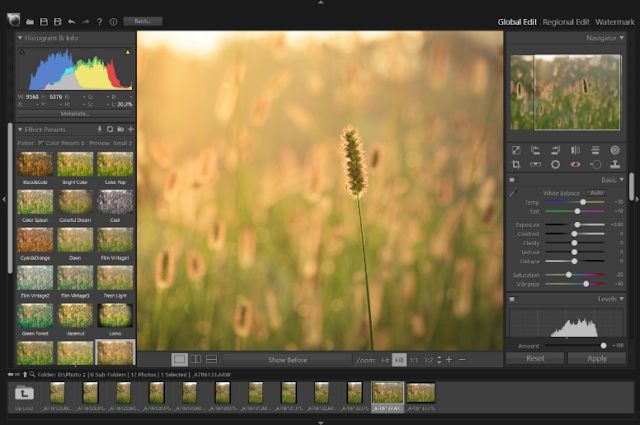Apply the Color Pop preset
Viewport: 640px width, 425px height.
[115, 164]
